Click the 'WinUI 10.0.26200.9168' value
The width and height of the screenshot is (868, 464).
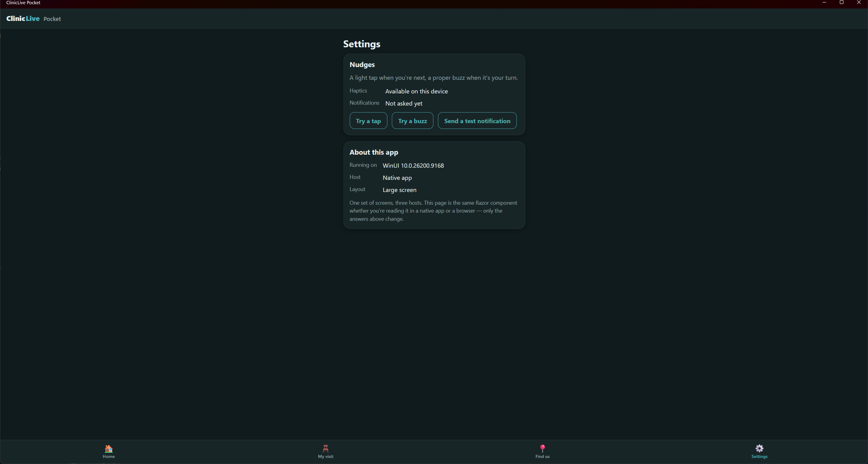pos(413,166)
